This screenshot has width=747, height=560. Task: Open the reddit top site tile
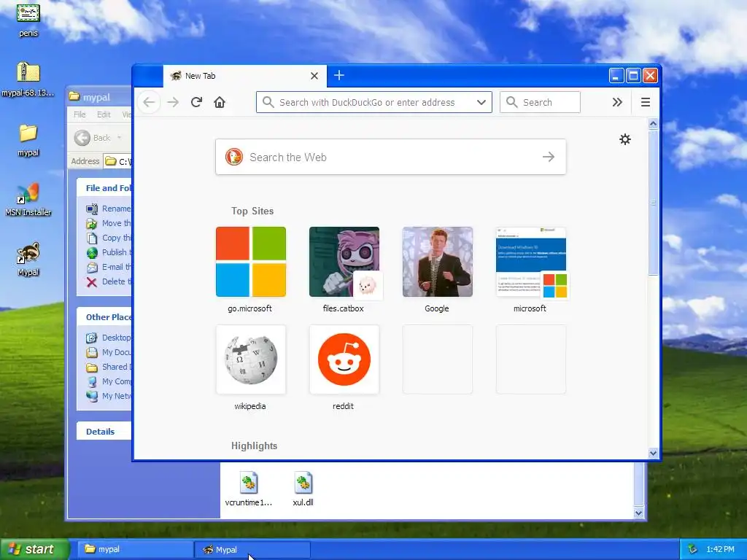pos(344,359)
